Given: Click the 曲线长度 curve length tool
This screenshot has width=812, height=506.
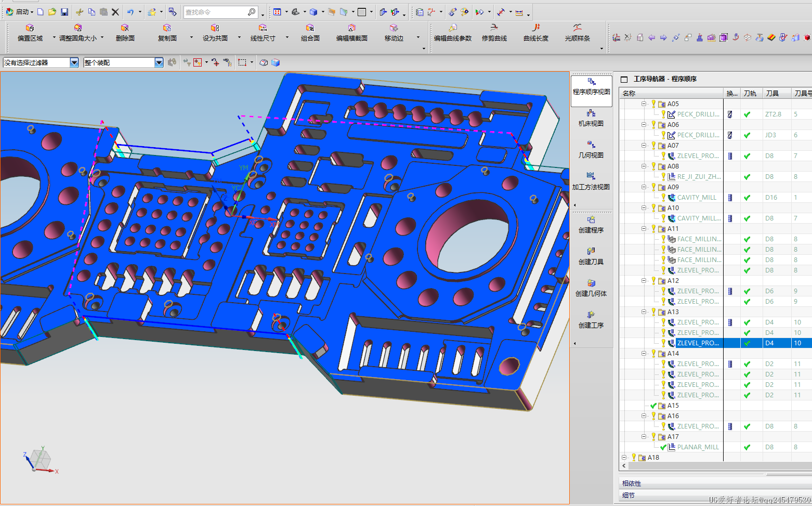Looking at the screenshot, I should click(x=536, y=33).
